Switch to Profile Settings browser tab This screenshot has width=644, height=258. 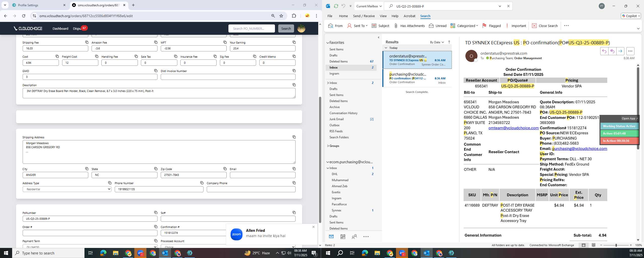(39, 5)
